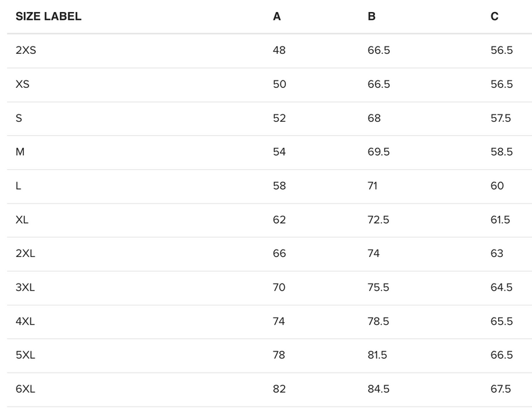Click value 48 in the 2XS row
532x412 pixels.
coord(279,51)
